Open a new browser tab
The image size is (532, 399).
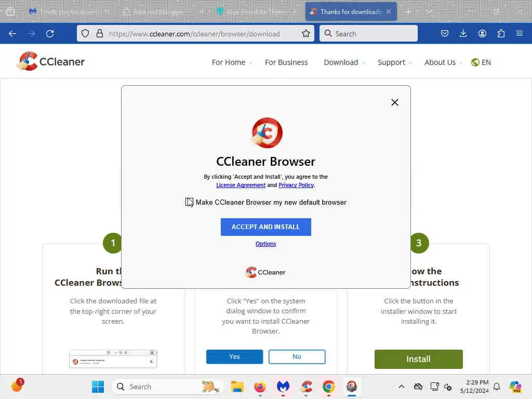click(408, 12)
